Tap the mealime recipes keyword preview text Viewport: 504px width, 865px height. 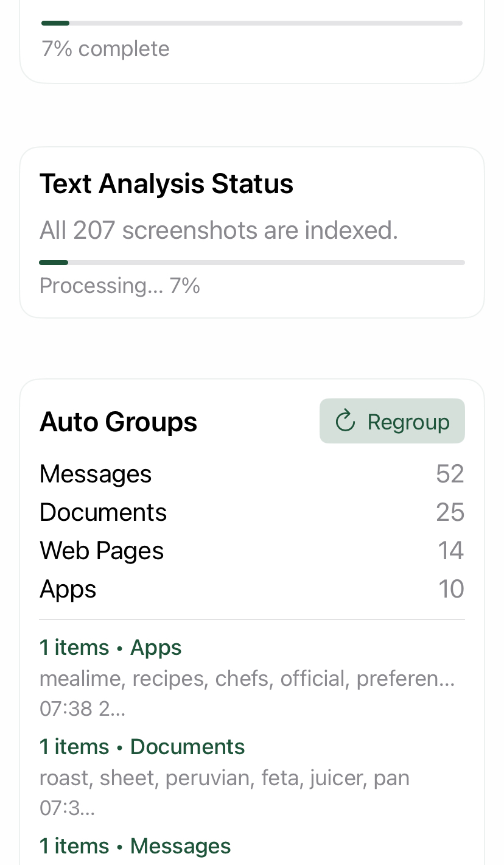point(247,677)
